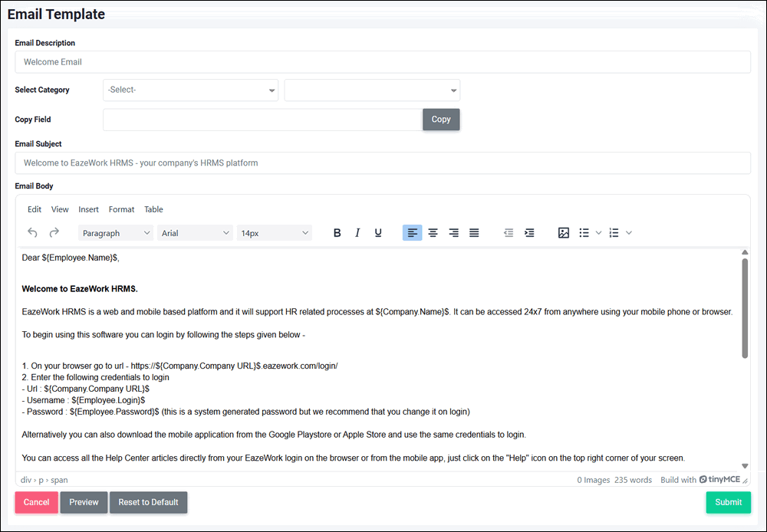Align text right

click(453, 233)
